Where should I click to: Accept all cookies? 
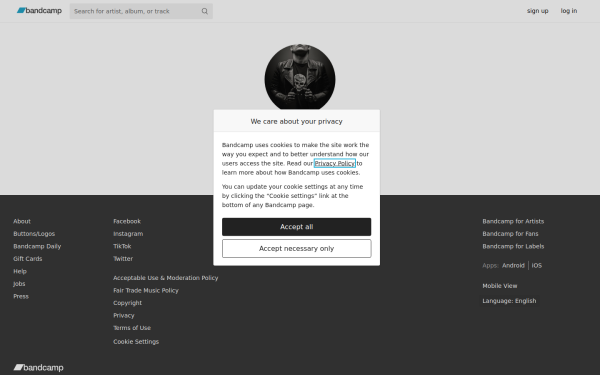point(297,227)
